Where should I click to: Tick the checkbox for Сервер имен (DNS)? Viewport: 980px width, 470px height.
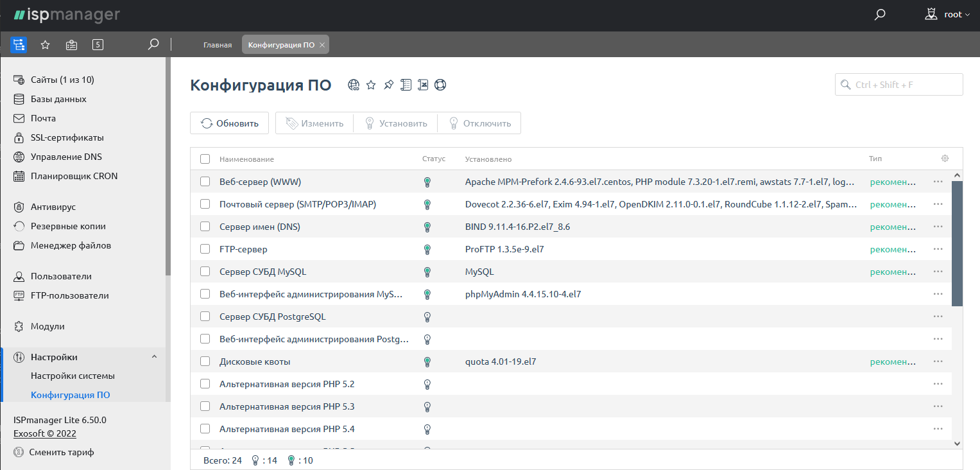coord(205,227)
